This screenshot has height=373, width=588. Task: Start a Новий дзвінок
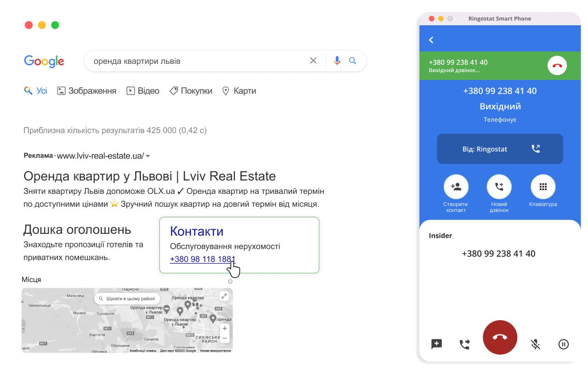coord(499,187)
